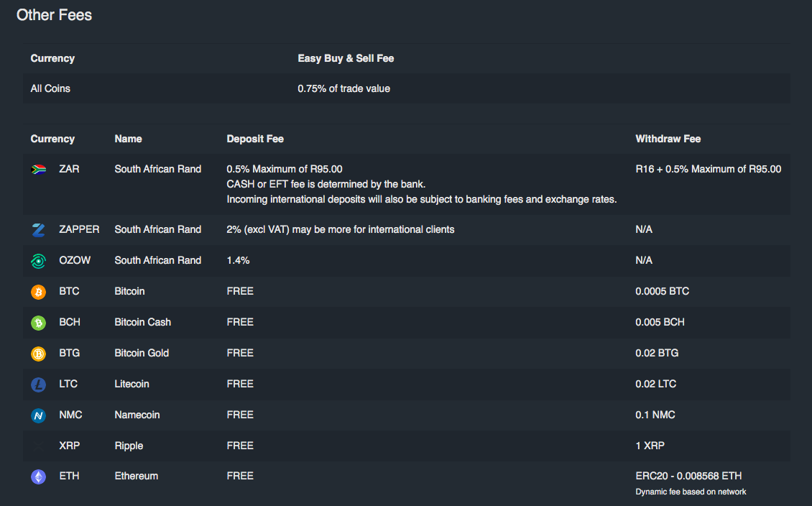Screen dimensions: 812x506
Task: Select the XRP currency code text
Action: click(70, 446)
